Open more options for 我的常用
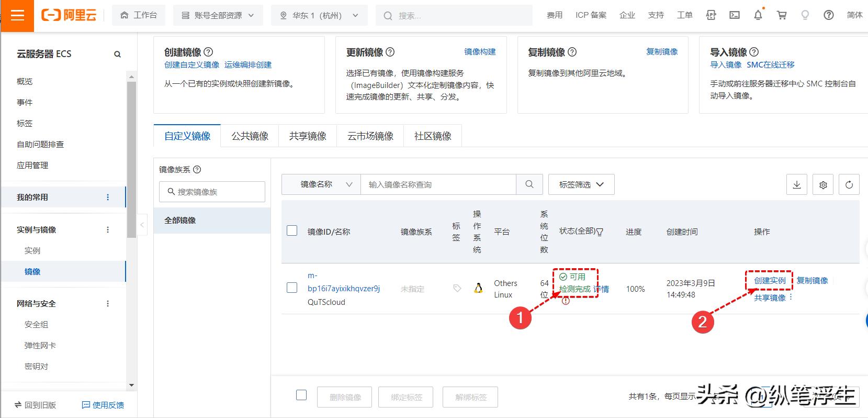 [x=108, y=197]
